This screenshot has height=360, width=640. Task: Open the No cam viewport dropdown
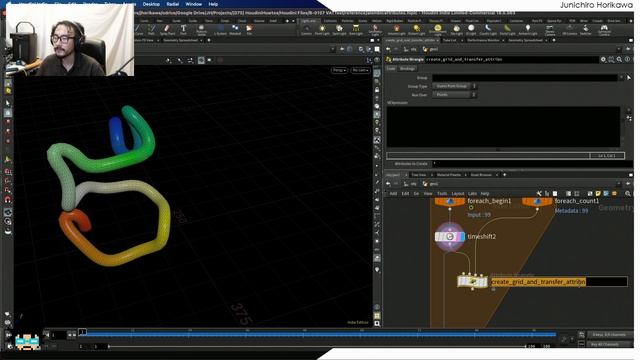click(360, 70)
